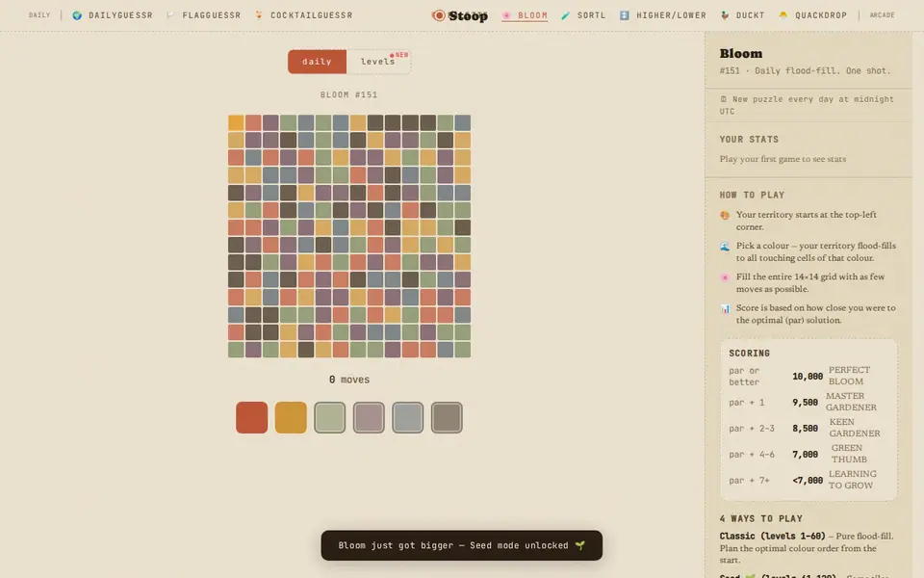Click the 10,000 score value
Image resolution: width=924 pixels, height=578 pixels.
(808, 377)
